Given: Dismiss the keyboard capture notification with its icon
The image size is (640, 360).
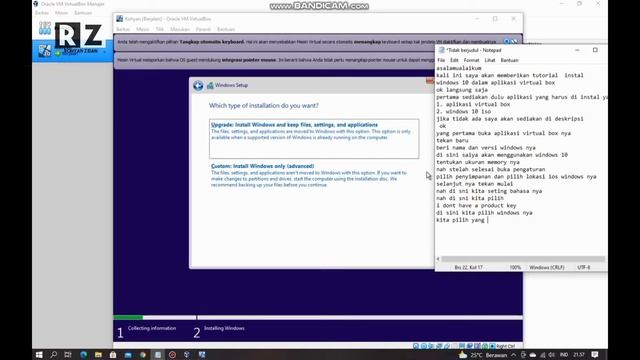Looking at the screenshot, I should [x=514, y=42].
